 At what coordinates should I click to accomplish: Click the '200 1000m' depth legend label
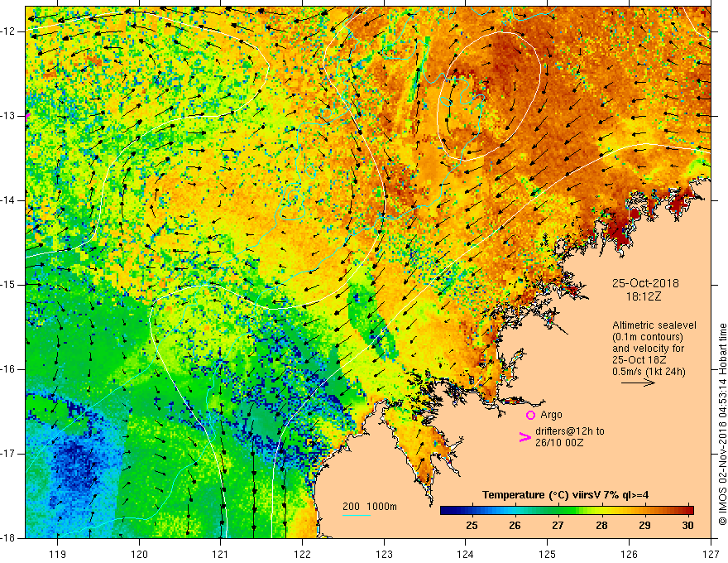click(370, 507)
